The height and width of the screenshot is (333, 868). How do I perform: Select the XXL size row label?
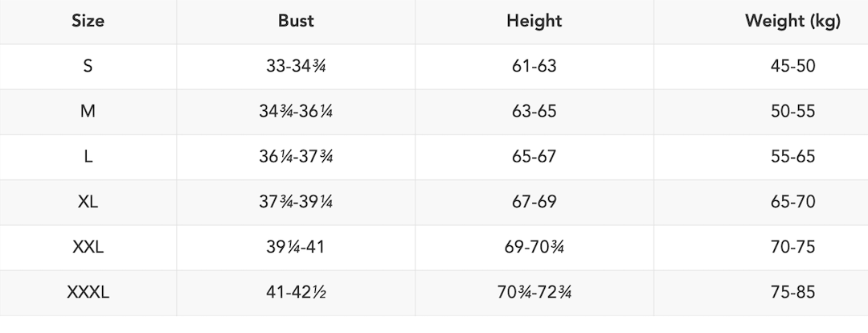[88, 247]
